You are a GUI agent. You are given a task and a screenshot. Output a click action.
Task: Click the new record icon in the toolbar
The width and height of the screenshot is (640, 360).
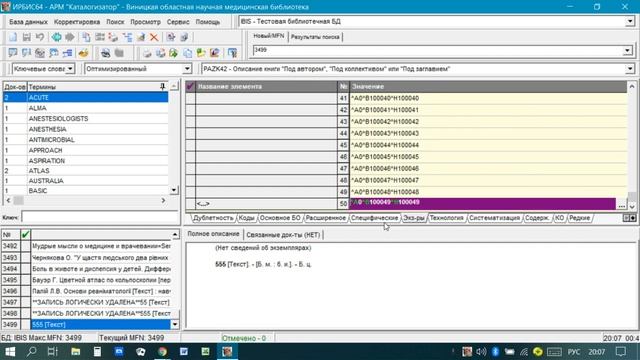pyautogui.click(x=13, y=38)
